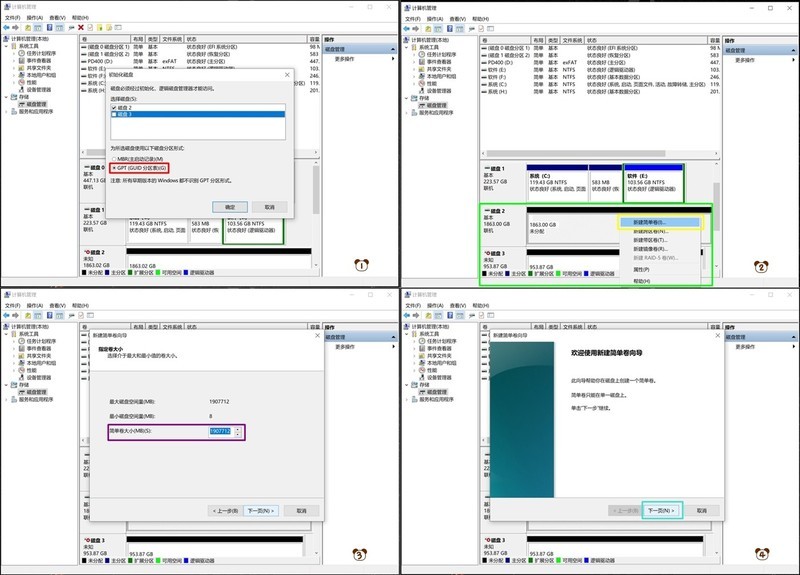Screen dimensions: 800x575
Task: Click 共享文件夹 icon in welcome wizard window tree
Action: click(x=422, y=355)
